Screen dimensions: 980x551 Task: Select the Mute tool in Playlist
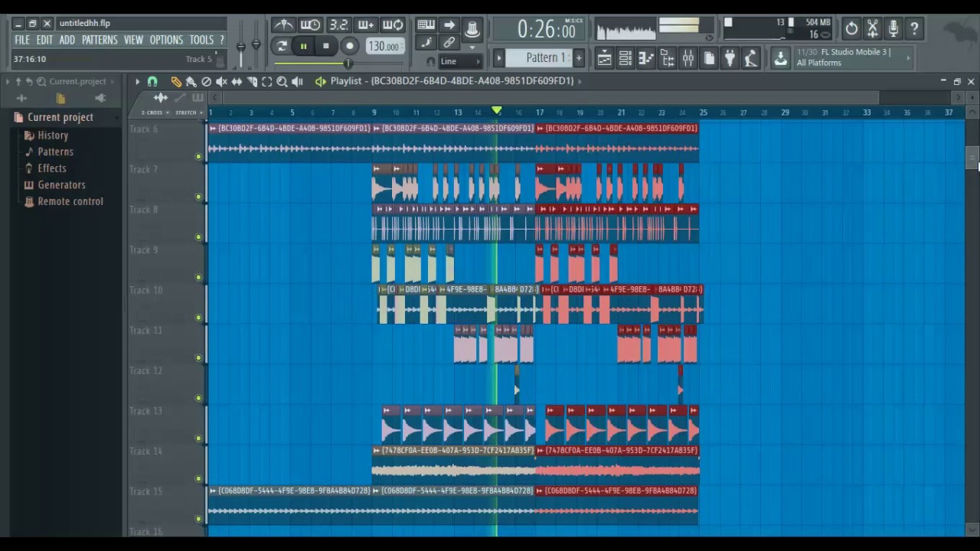click(x=221, y=81)
